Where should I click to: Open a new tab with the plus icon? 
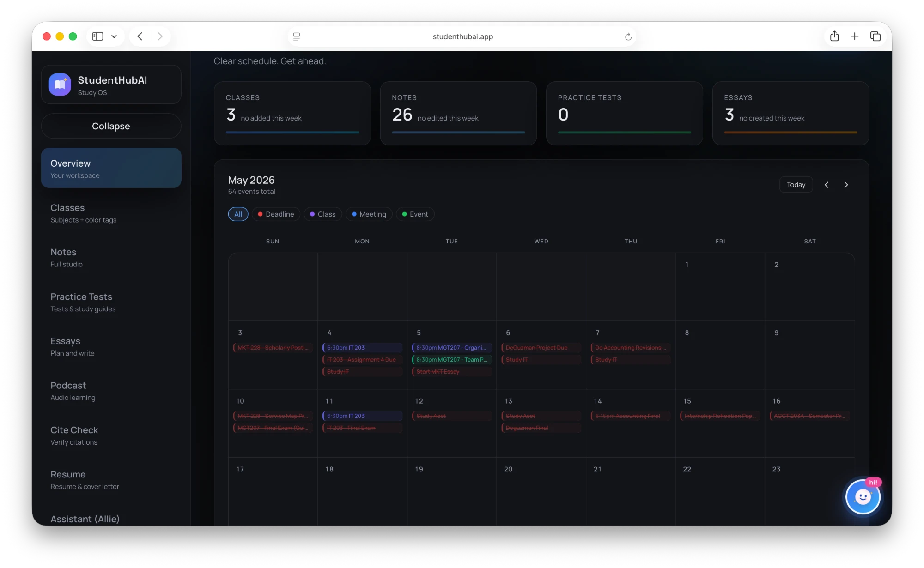[x=855, y=36]
